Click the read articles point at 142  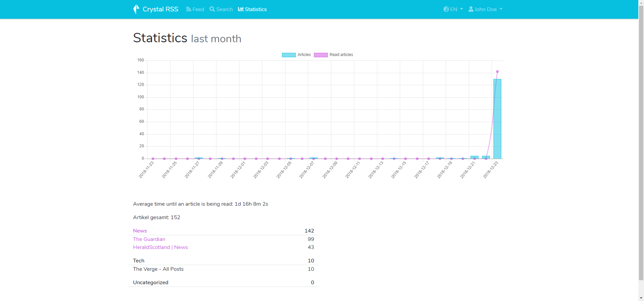(x=497, y=71)
